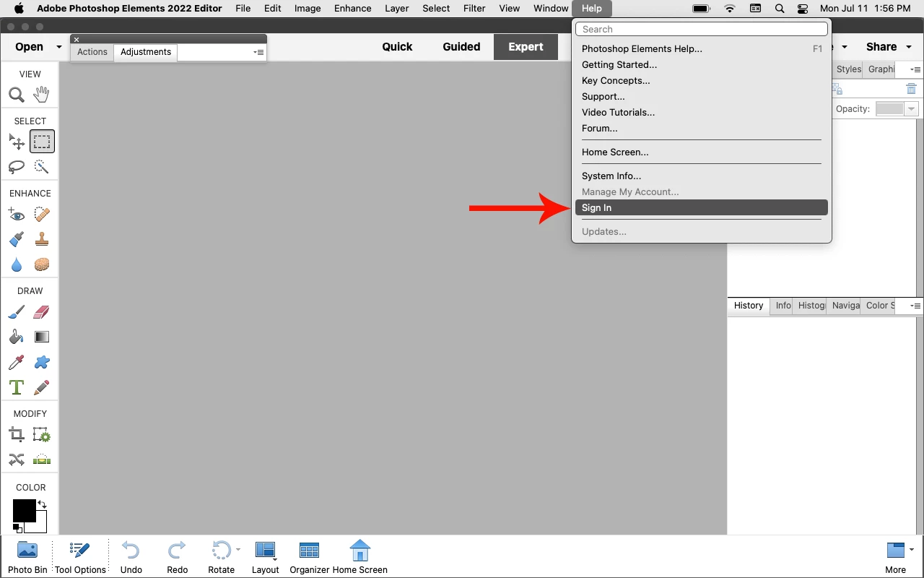
Task: Open the More panels button
Action: point(895,557)
